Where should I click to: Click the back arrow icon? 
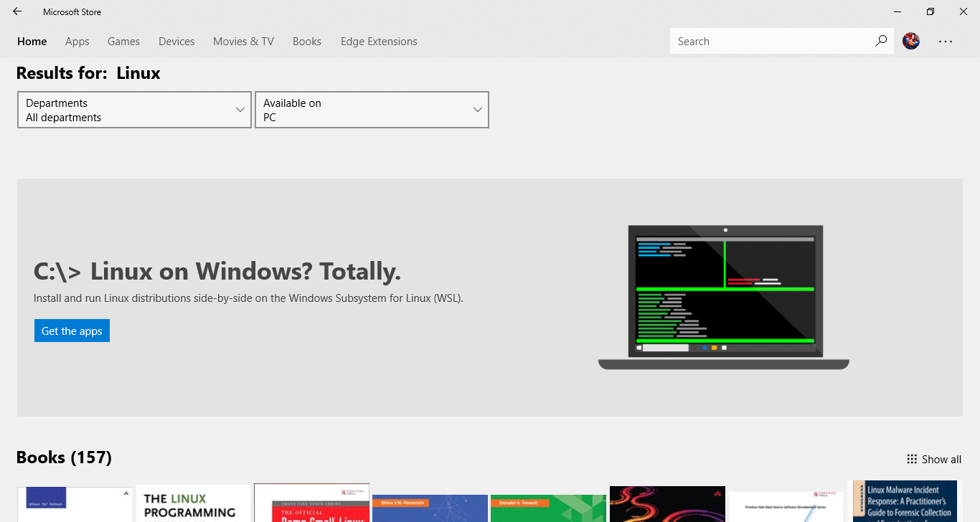coord(17,11)
